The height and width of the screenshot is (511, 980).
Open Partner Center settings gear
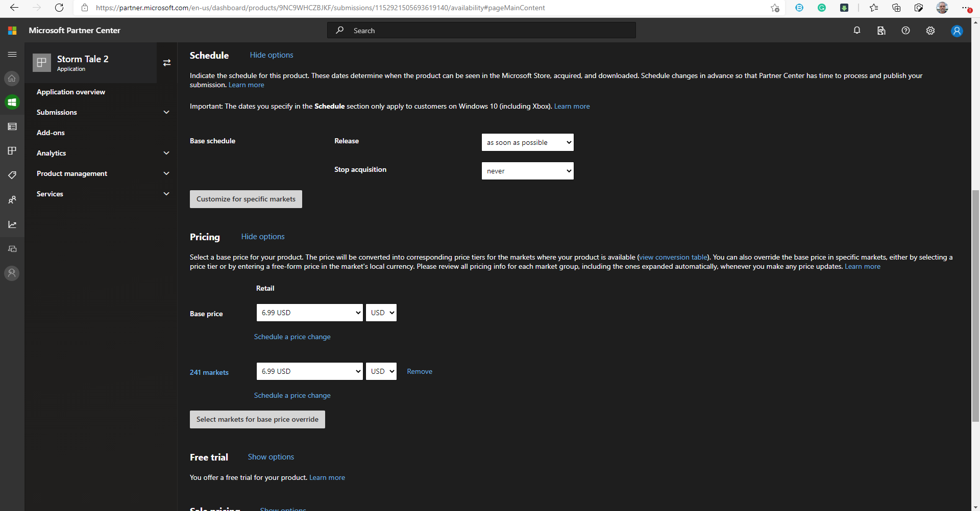coord(930,30)
